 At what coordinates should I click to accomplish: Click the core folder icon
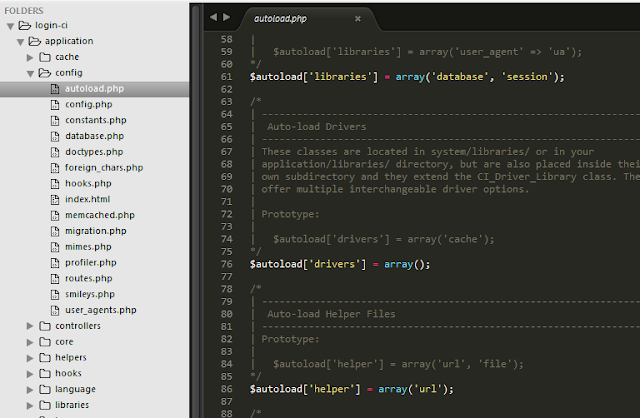tap(45, 342)
